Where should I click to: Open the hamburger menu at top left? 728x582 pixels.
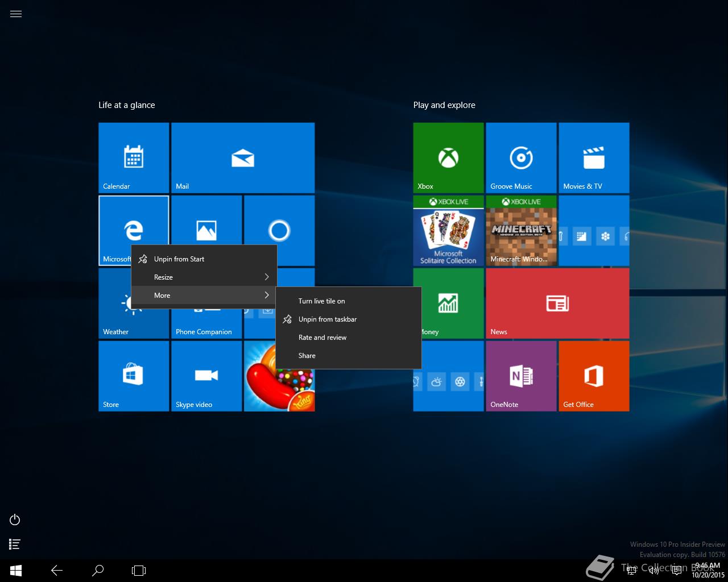16,14
